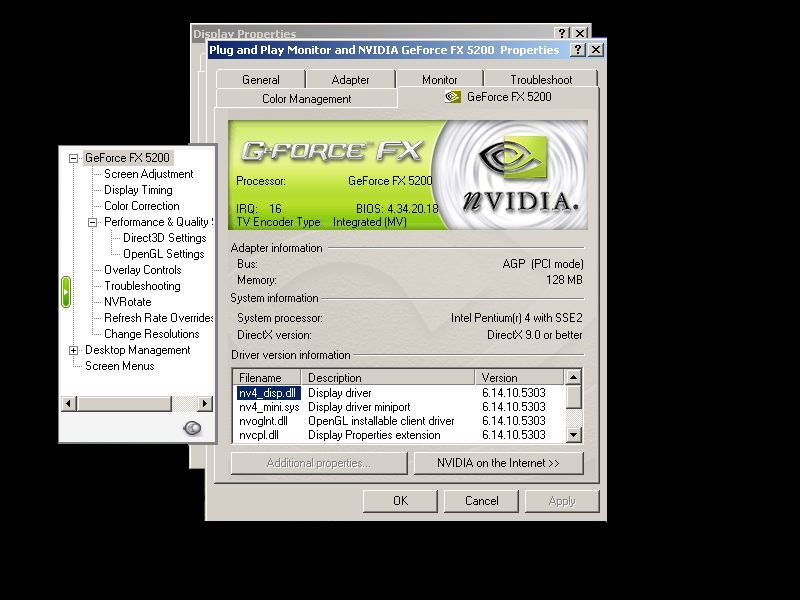Click the AGP (PCI mode) bus value
Image resolution: width=800 pixels, height=600 pixels.
pos(543,264)
